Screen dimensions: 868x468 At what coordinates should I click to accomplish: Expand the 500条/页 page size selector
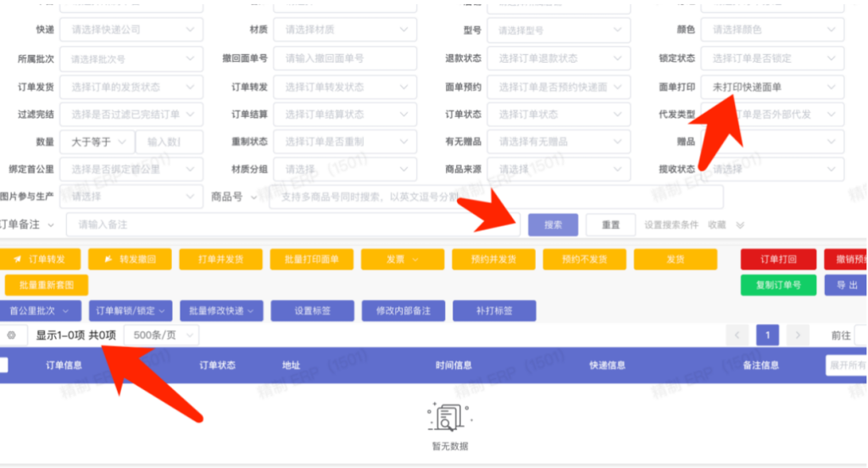[x=161, y=336]
